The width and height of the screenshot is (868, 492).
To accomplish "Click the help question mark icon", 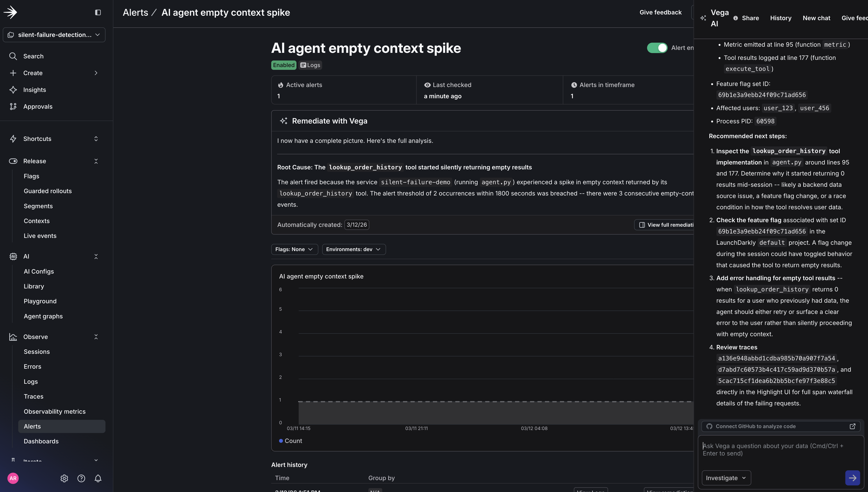I will pyautogui.click(x=81, y=478).
